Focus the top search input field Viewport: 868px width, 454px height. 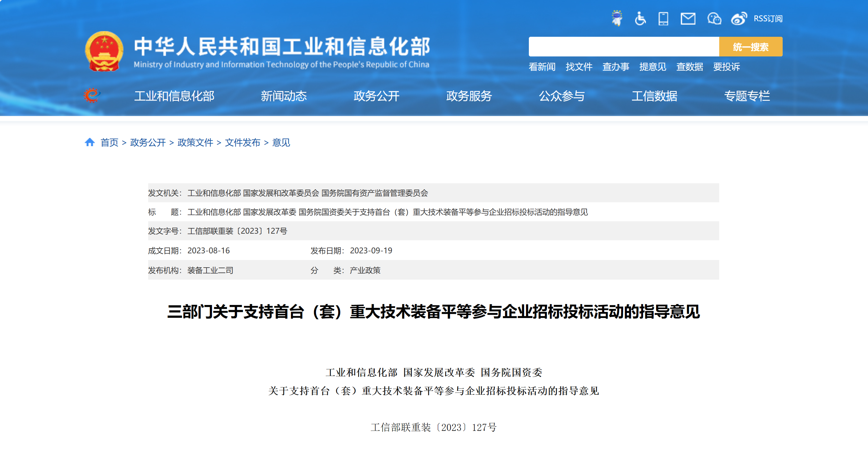623,47
